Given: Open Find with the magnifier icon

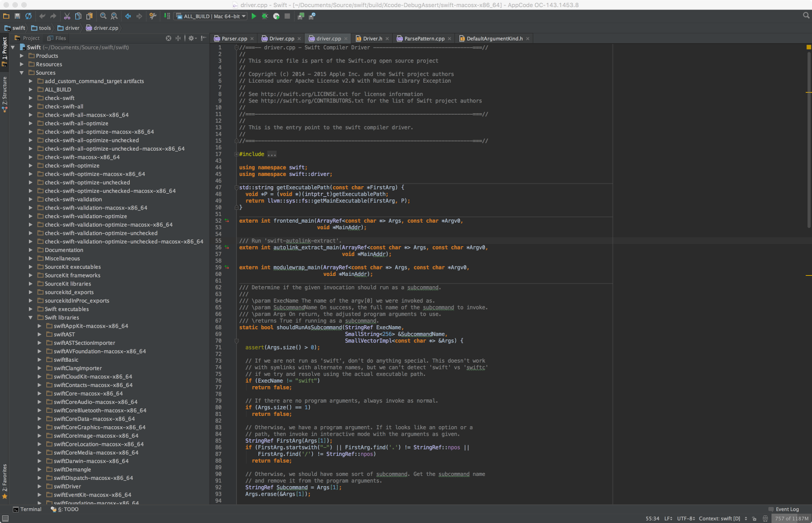Looking at the screenshot, I should [x=104, y=16].
